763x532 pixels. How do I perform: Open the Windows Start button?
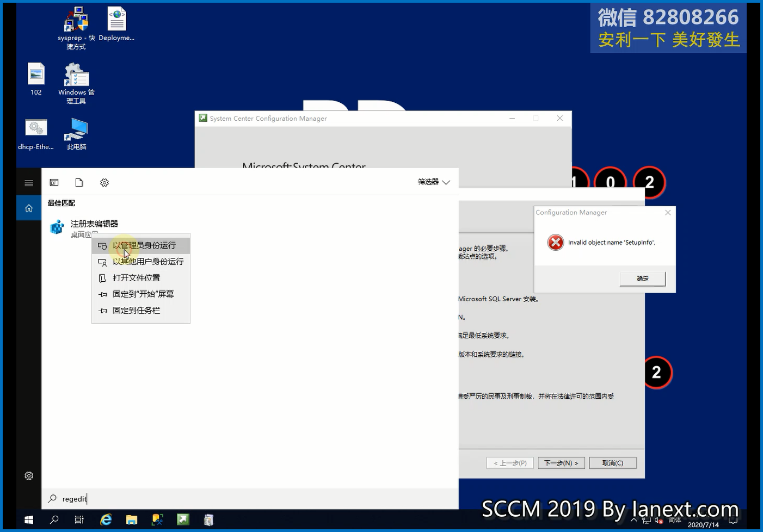pyautogui.click(x=29, y=520)
